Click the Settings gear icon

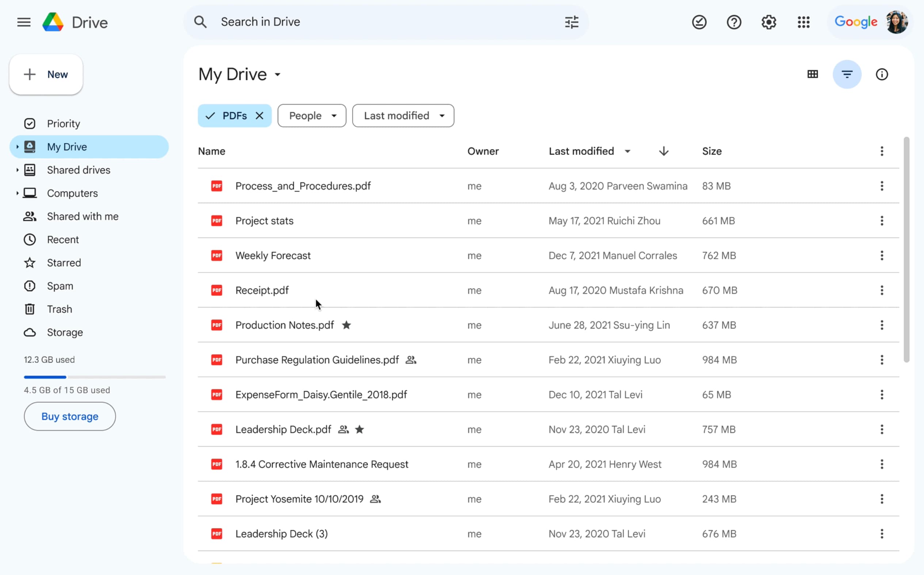pos(769,22)
